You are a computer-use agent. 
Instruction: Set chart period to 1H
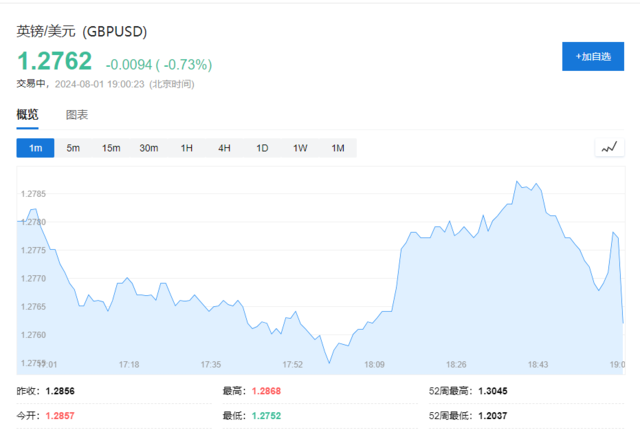[186, 148]
